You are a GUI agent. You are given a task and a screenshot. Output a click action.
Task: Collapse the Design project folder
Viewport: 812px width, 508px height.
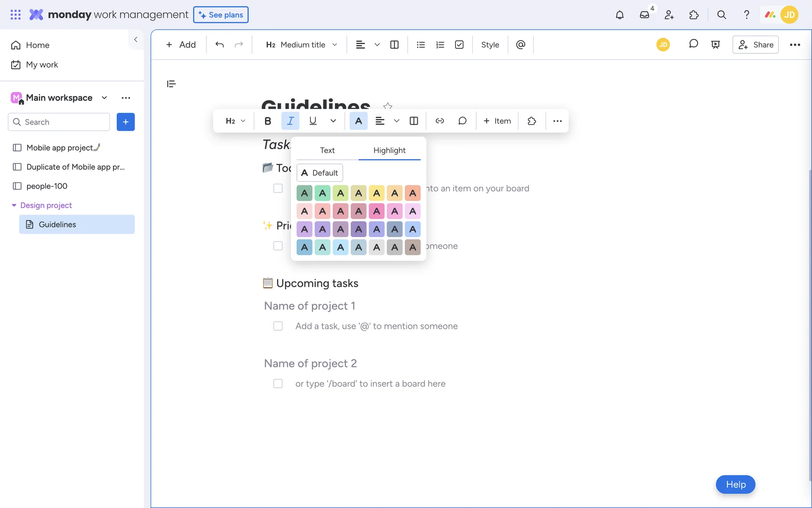click(14, 205)
